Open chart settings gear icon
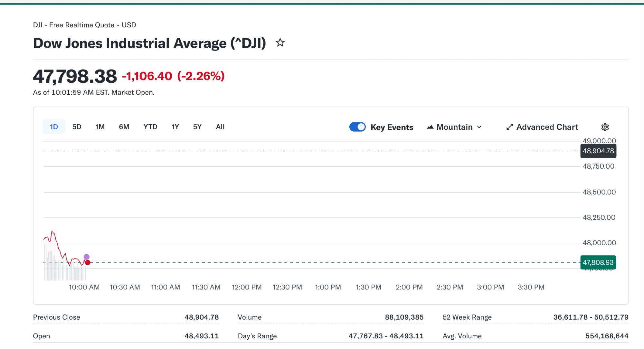Screen dimensions: 644x349 605,127
